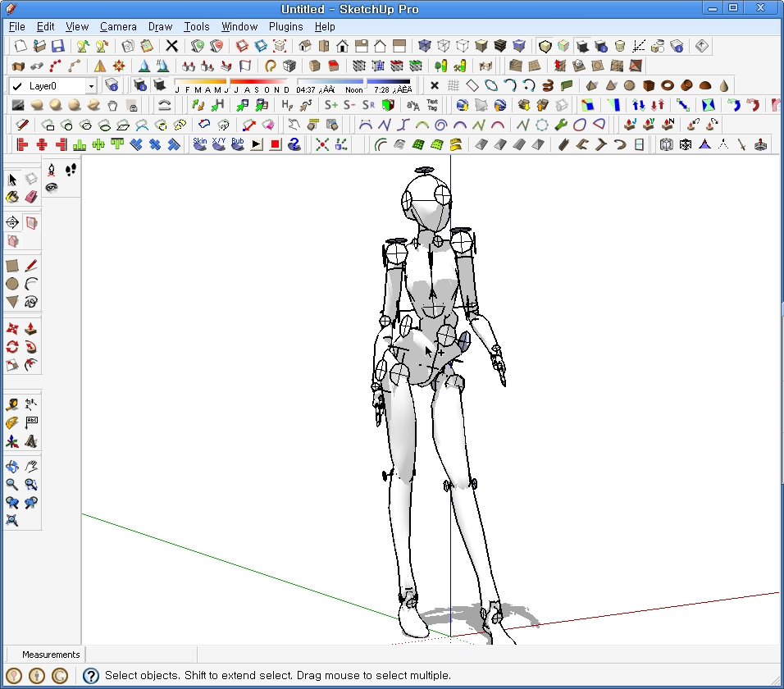The width and height of the screenshot is (784, 689).
Task: Insert the cone shape primitive
Action: [610, 85]
